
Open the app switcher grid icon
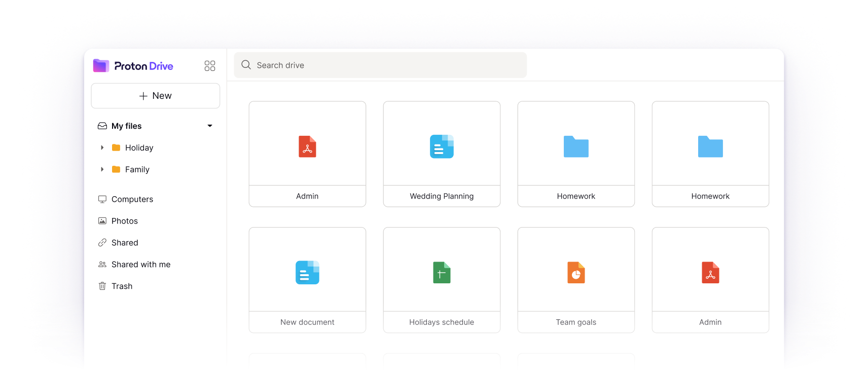[x=209, y=66]
